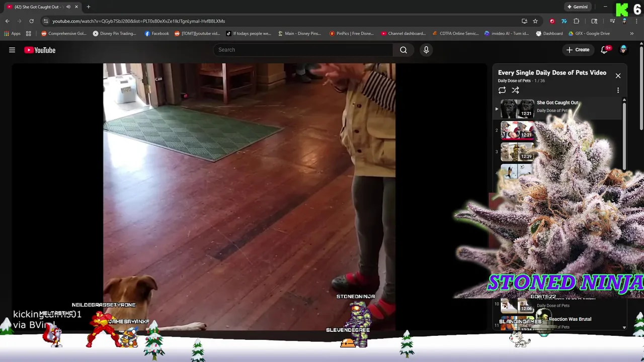Open Gemini button in title bar
The image size is (644, 362).
578,7
